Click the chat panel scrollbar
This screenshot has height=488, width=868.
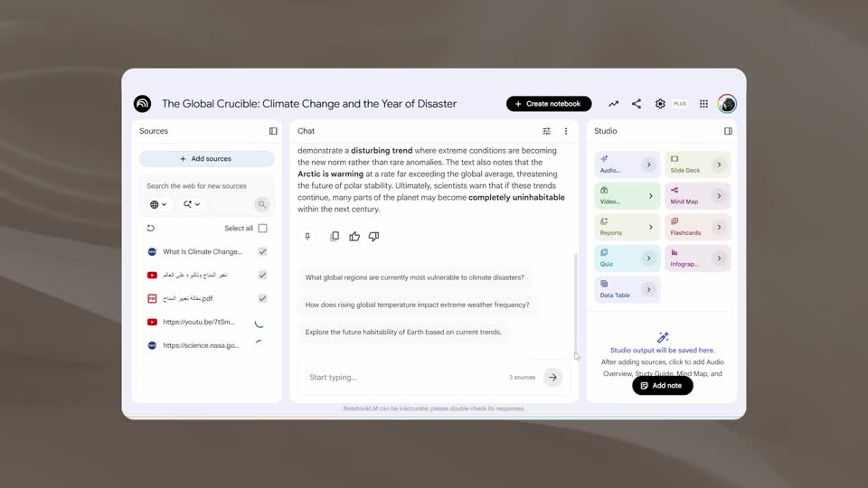[576, 302]
